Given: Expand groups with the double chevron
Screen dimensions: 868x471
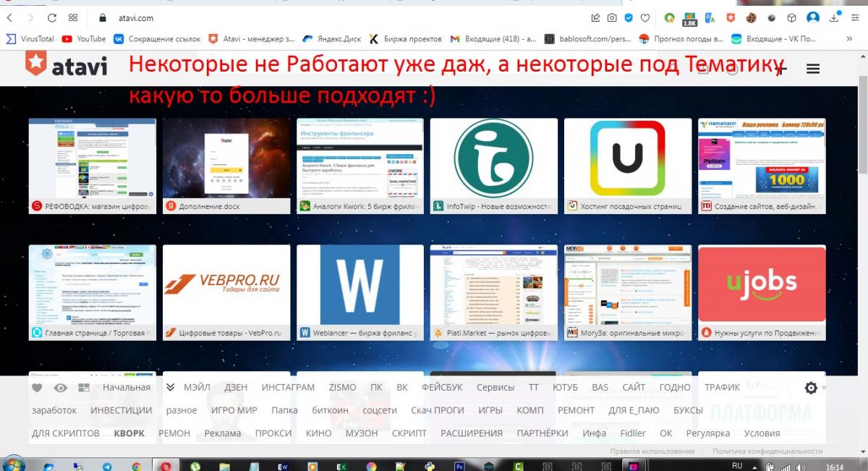Looking at the screenshot, I should pos(170,387).
